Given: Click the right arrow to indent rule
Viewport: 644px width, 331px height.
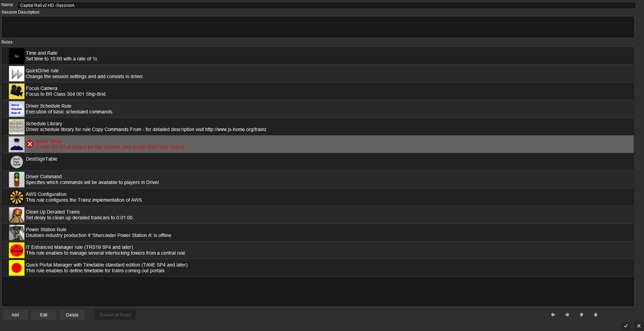Looking at the screenshot, I should [x=567, y=315].
